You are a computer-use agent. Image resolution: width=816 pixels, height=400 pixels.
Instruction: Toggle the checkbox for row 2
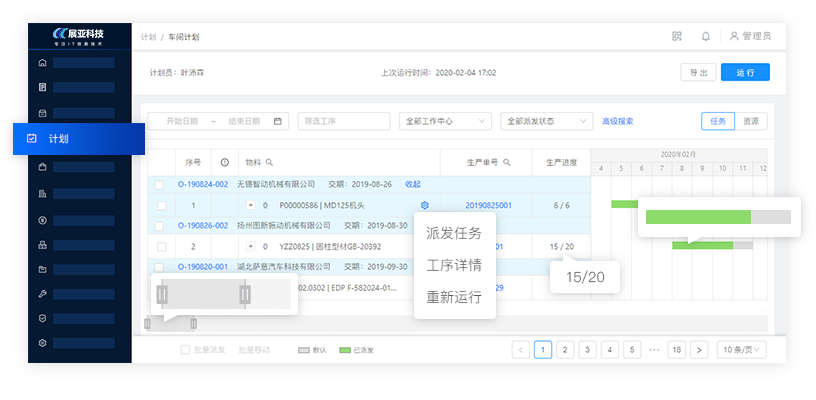coord(162,247)
